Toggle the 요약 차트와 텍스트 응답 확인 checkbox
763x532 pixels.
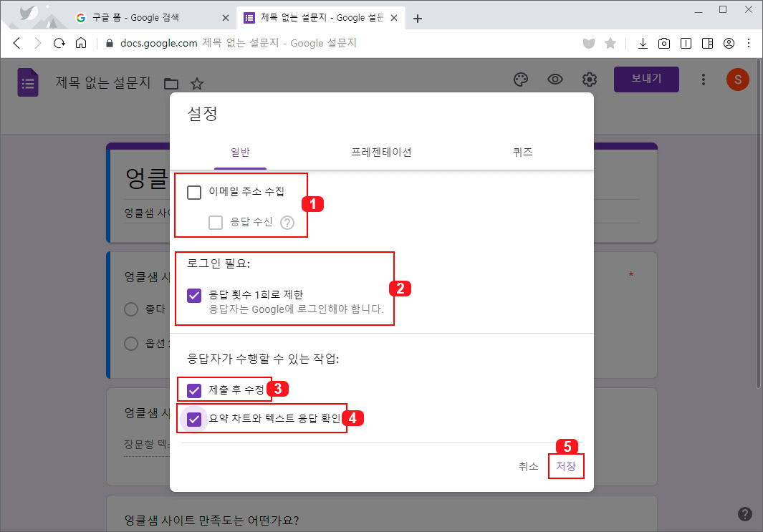pos(194,418)
